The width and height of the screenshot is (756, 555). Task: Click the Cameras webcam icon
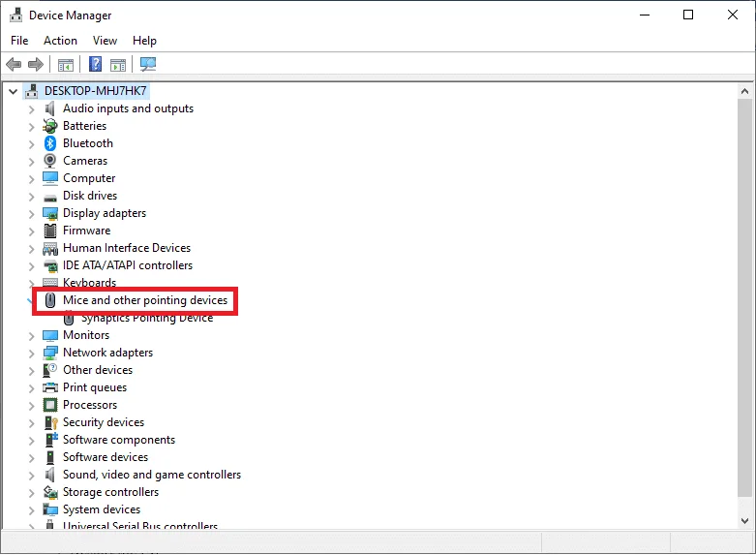tap(49, 161)
